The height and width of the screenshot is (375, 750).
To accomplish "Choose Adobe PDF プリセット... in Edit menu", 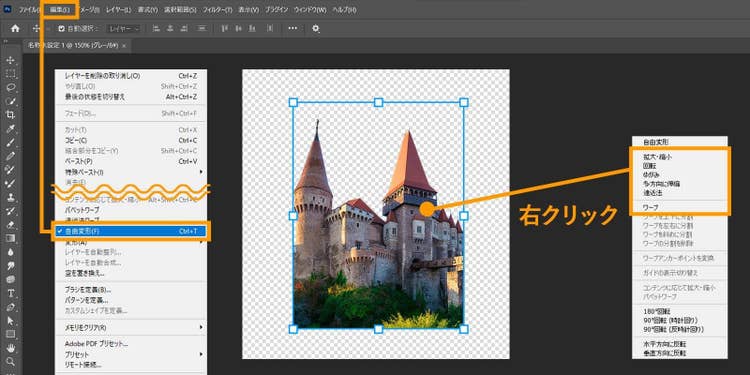I will click(130, 344).
